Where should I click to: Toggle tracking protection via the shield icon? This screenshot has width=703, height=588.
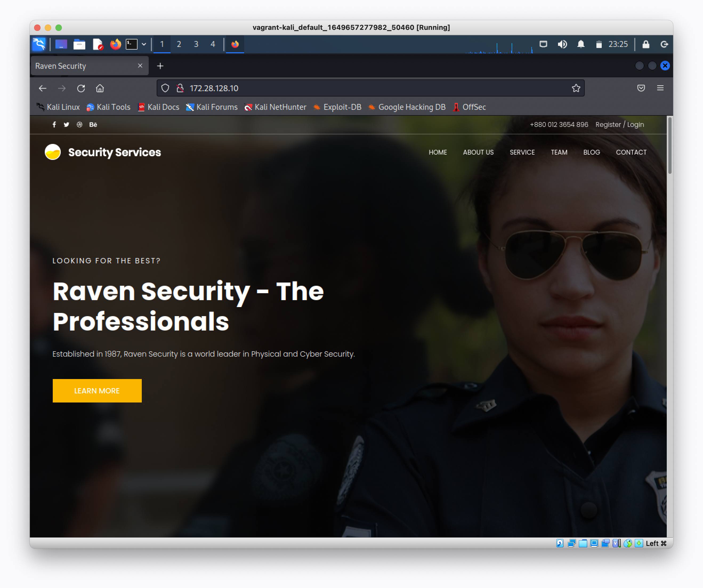[x=165, y=88]
